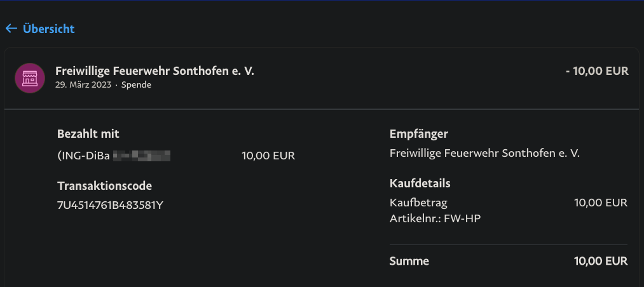This screenshot has height=287, width=644.
Task: Click the recipient name under Empfänger
Action: (484, 153)
